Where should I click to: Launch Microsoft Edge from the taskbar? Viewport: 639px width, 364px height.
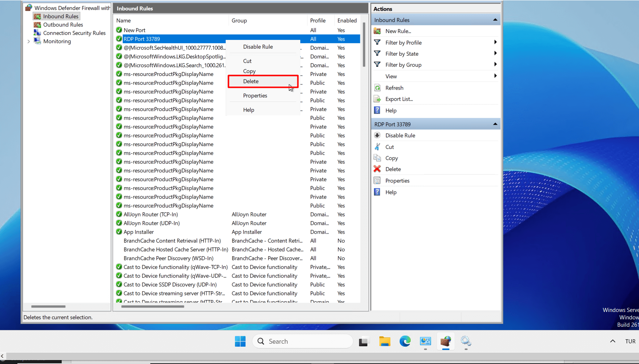coord(405,341)
